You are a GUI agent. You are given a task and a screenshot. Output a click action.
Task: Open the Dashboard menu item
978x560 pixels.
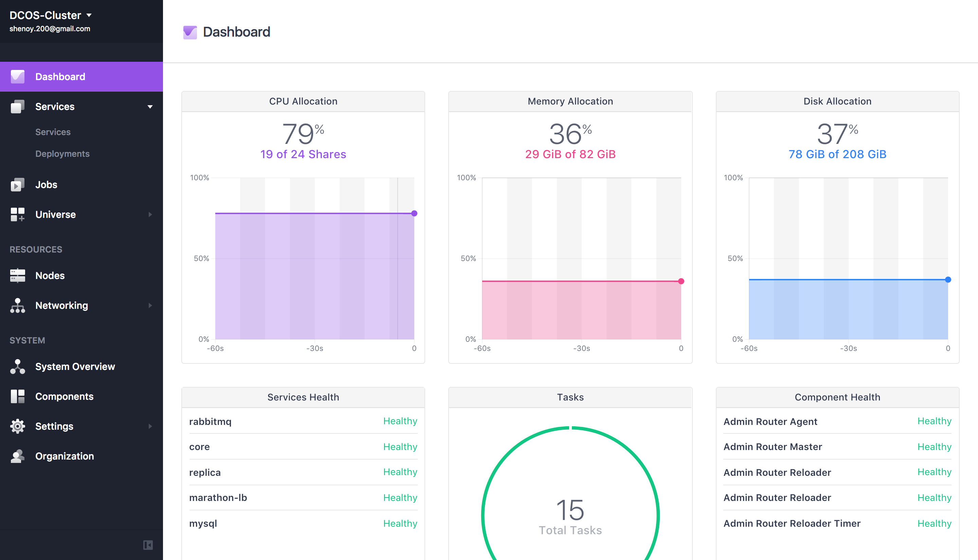[81, 77]
